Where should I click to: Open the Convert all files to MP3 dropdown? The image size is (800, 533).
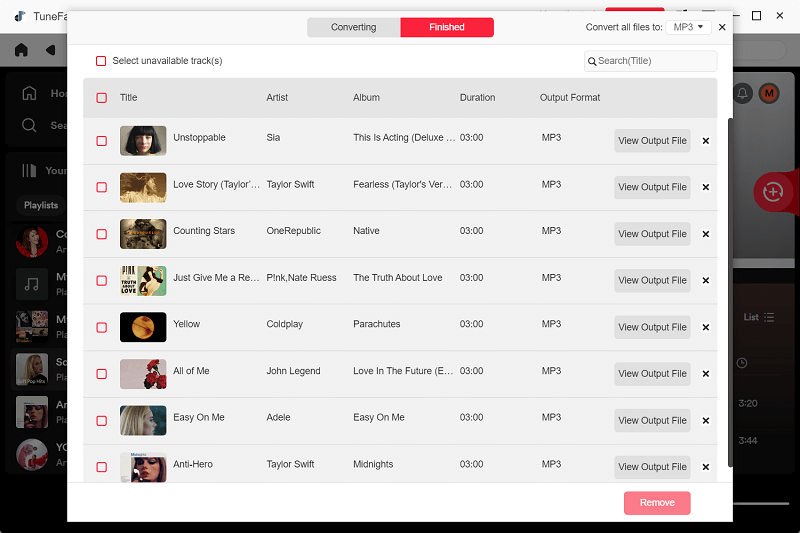pos(689,27)
